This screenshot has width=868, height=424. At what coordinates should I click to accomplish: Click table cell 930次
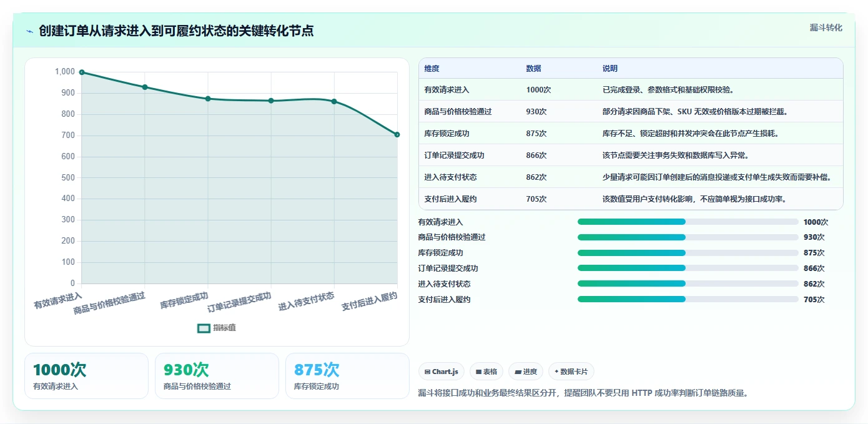pos(536,112)
